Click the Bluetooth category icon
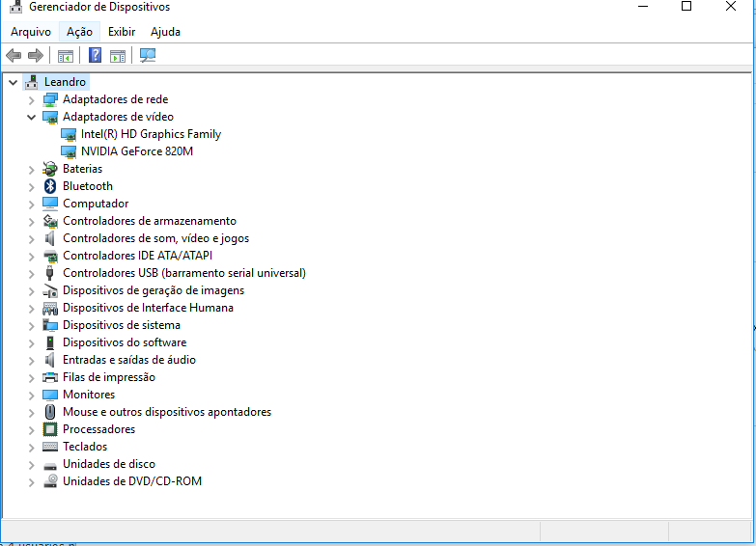 (x=50, y=186)
